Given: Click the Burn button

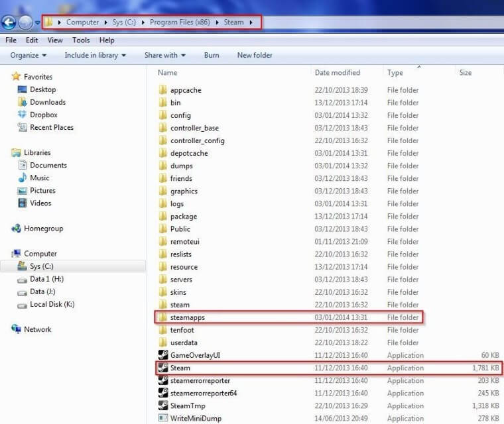Looking at the screenshot, I should [212, 55].
